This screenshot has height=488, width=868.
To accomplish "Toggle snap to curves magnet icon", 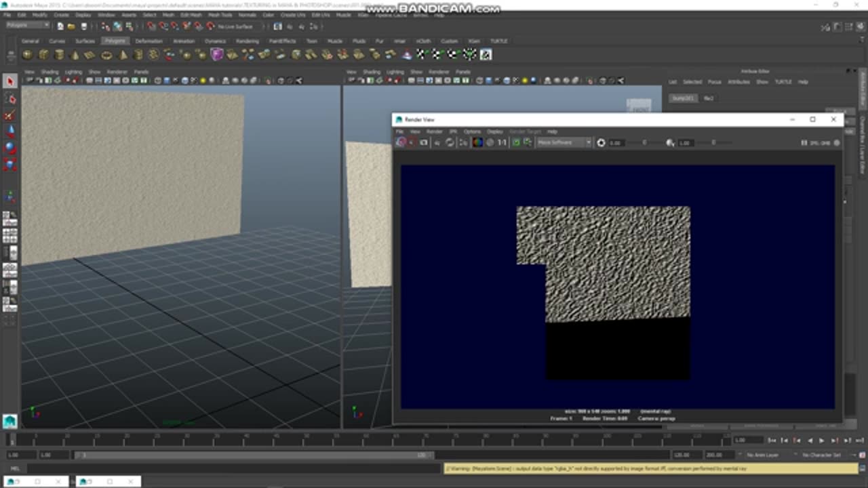I will pyautogui.click(x=163, y=26).
